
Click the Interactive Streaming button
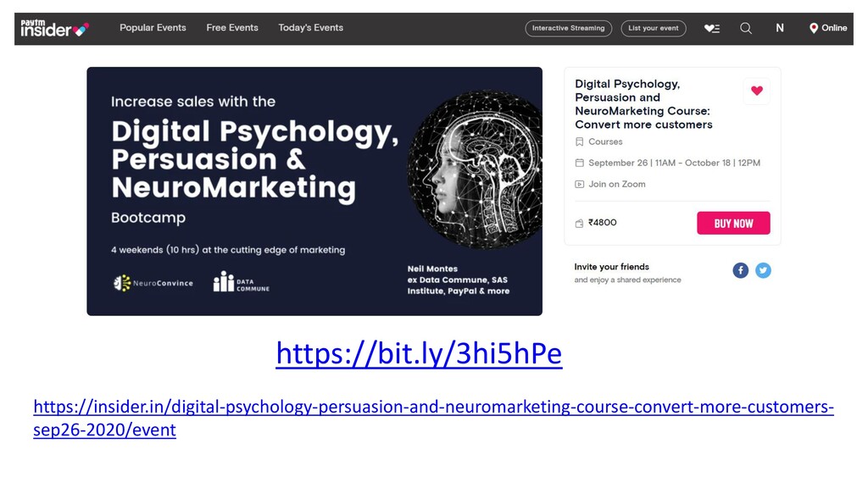[x=569, y=28]
